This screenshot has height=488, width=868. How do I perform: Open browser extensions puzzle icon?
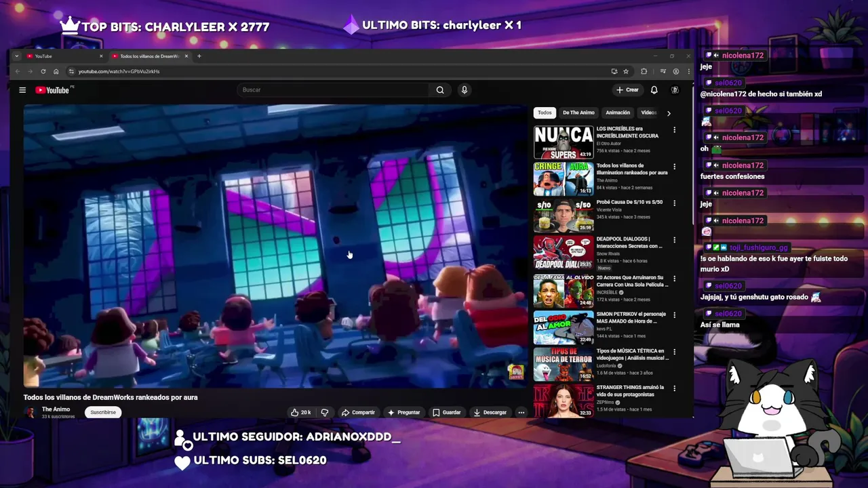coord(644,71)
